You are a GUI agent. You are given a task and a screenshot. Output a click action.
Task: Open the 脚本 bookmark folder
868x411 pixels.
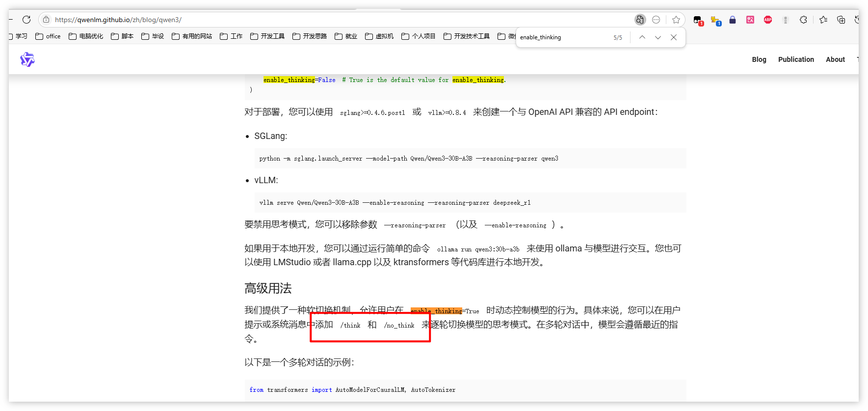click(122, 36)
